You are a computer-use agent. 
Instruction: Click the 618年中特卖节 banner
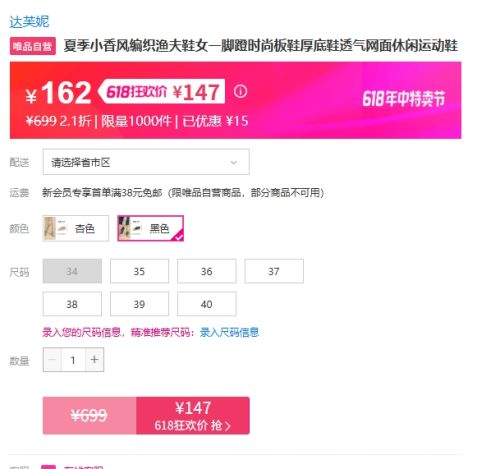[x=404, y=98]
